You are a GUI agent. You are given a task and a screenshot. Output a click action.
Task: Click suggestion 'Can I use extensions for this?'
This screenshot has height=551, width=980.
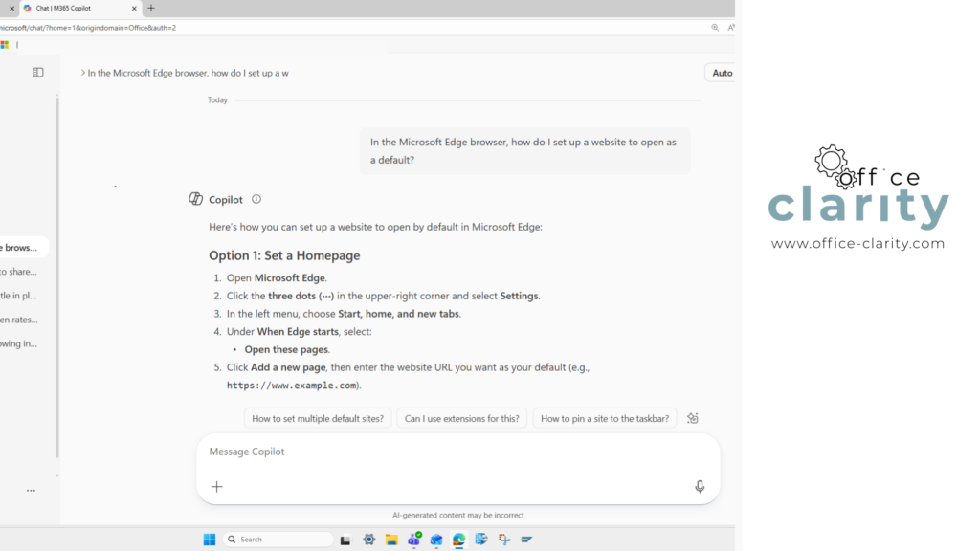(x=461, y=418)
